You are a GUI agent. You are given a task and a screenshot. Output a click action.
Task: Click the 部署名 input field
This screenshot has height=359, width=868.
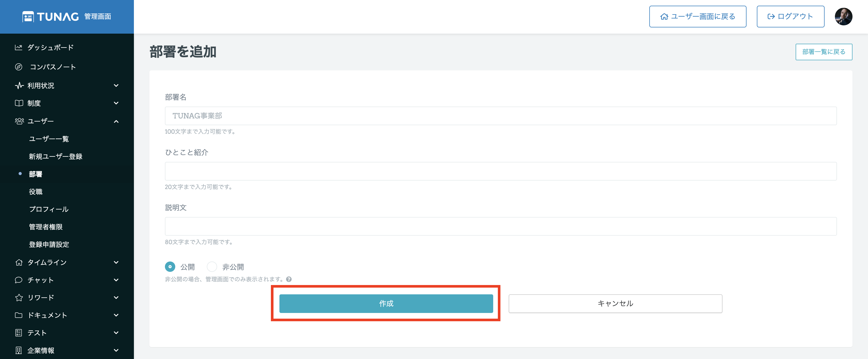(x=500, y=116)
